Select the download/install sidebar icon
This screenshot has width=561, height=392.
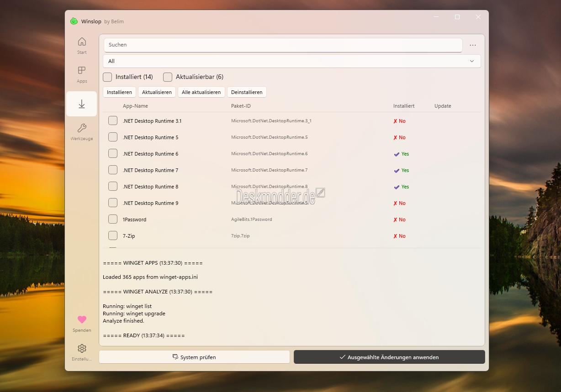[82, 104]
